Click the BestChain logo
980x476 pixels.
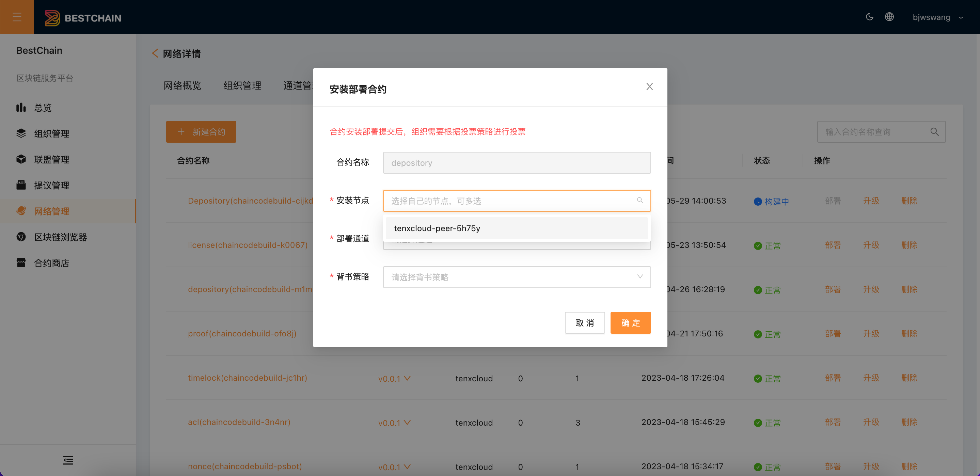pos(83,18)
